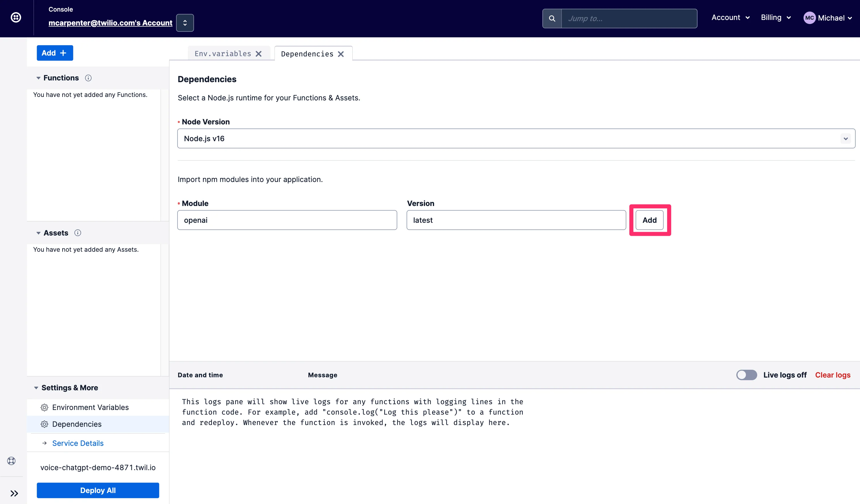The height and width of the screenshot is (504, 860).
Task: Collapse the Settings & More section
Action: (36, 388)
